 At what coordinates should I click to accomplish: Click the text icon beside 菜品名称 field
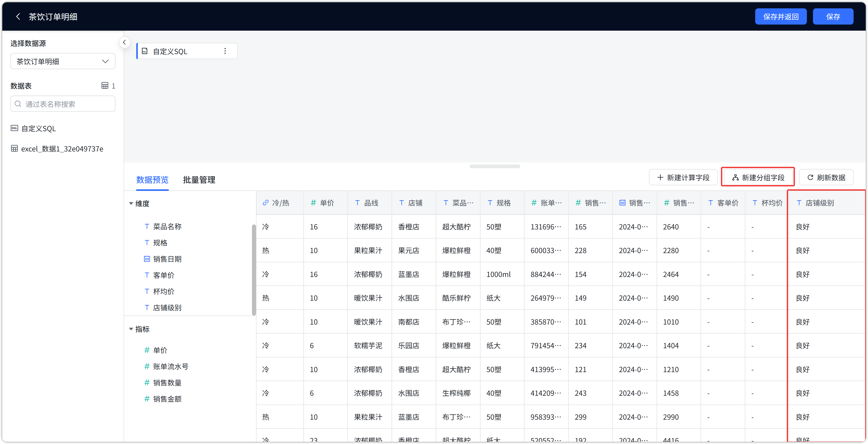[x=147, y=226]
